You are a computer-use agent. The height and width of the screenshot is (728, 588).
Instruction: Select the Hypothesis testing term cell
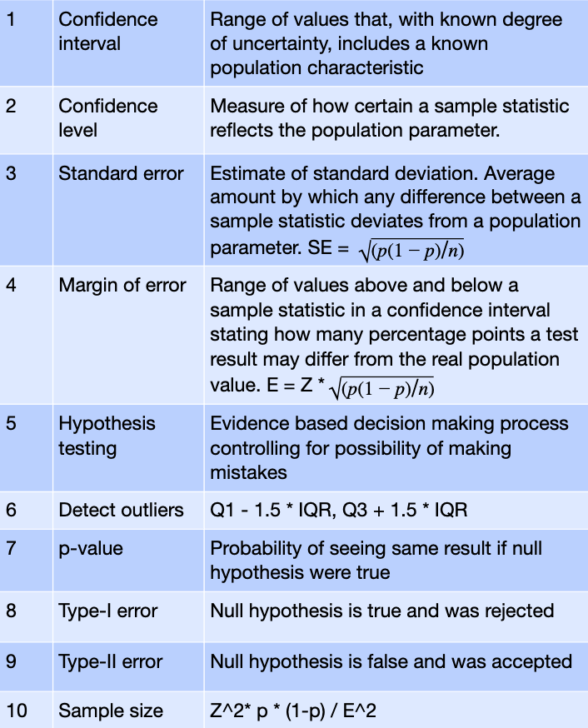(x=128, y=447)
